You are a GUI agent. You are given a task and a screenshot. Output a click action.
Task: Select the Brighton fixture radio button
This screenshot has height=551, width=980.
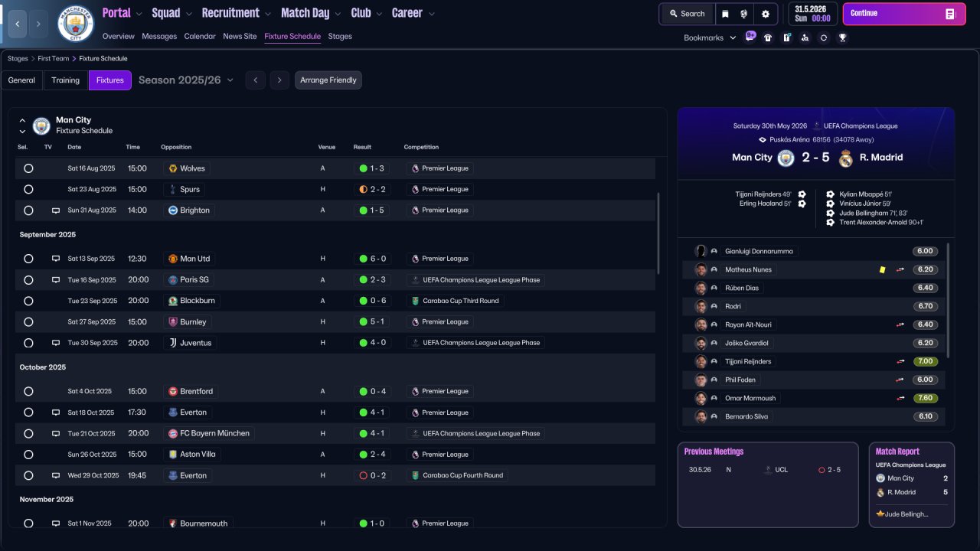tap(28, 210)
